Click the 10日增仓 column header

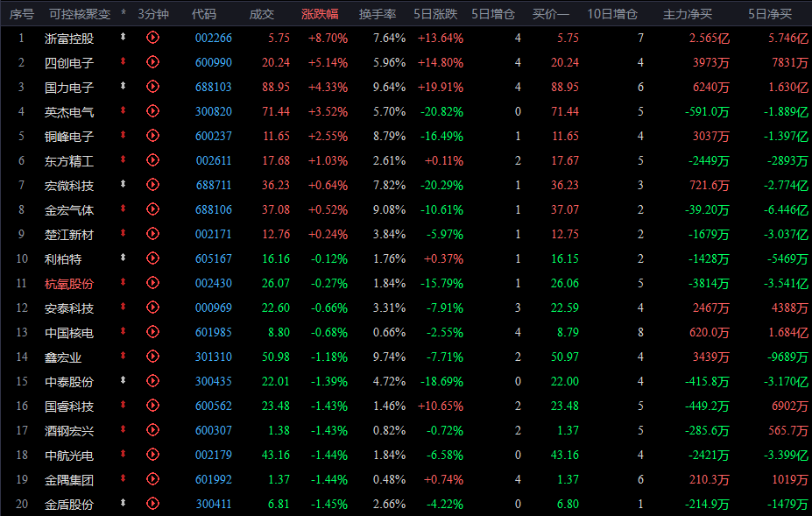[612, 14]
